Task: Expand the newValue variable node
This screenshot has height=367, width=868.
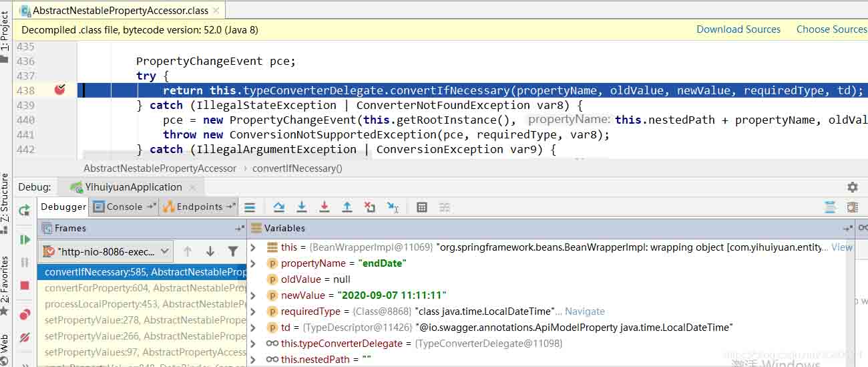Action: point(253,295)
